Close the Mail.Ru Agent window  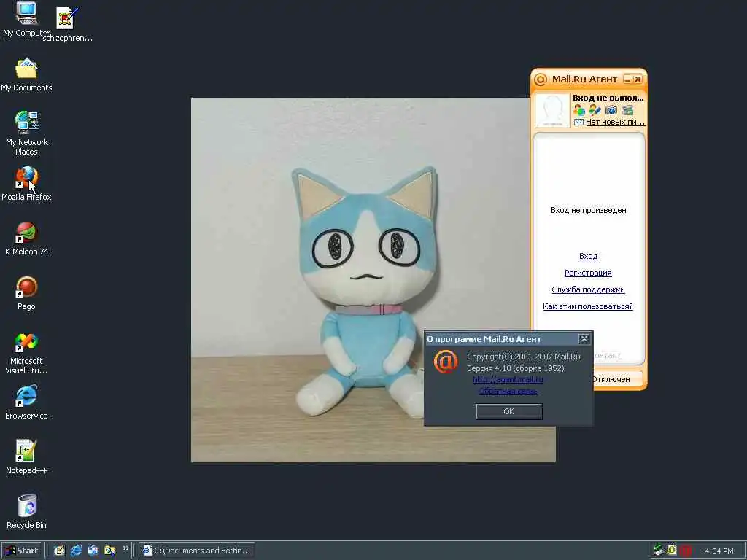(x=638, y=79)
